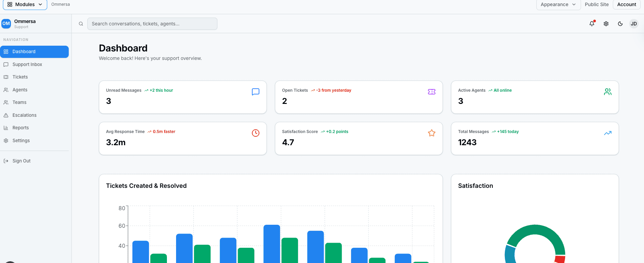Go to Dashboard in navigation
The image size is (644, 263).
pos(34,52)
